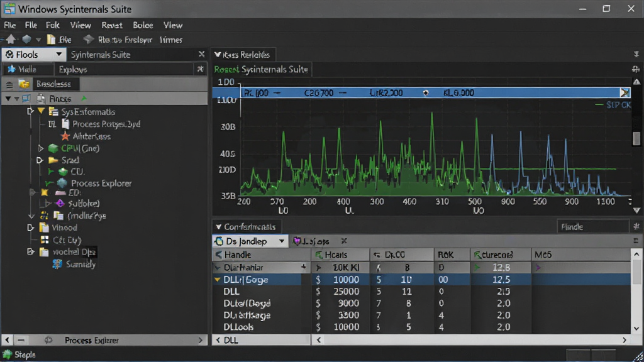Click the grey diamond icon in toolbar
Screen dimensions: 644x362
point(88,40)
